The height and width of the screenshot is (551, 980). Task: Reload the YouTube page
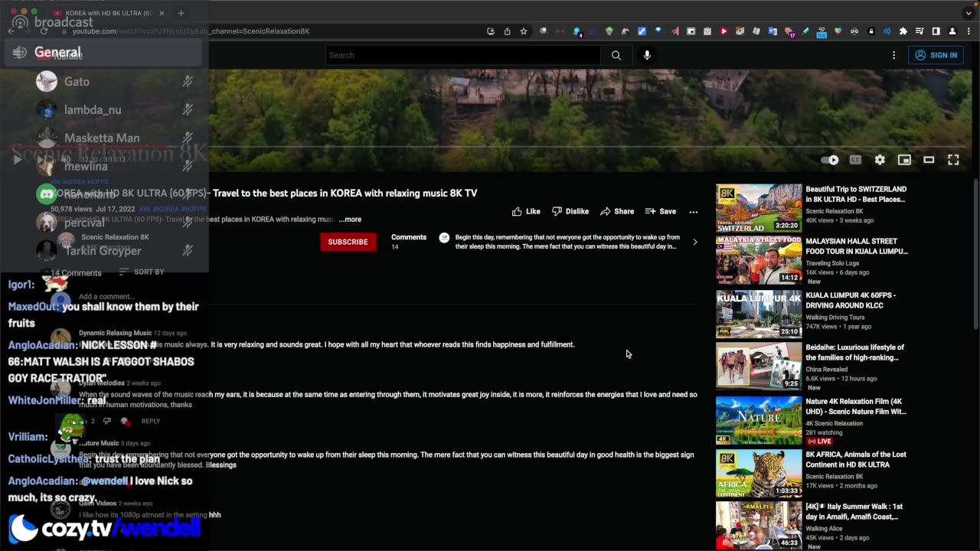coord(44,31)
